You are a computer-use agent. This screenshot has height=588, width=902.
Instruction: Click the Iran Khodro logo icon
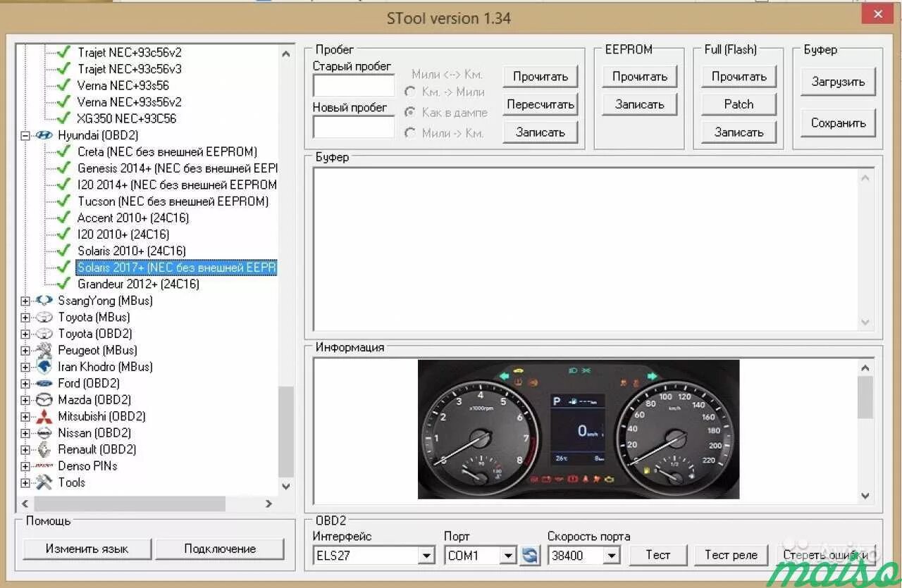(x=44, y=367)
